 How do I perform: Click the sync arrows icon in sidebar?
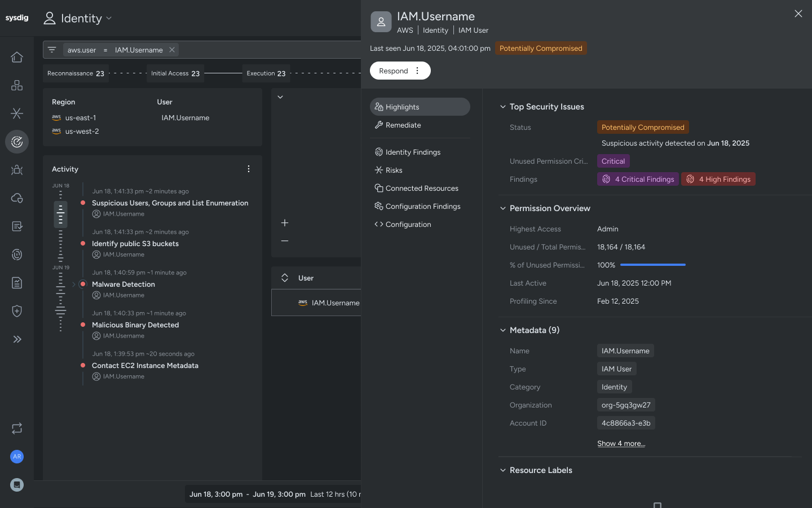point(17,428)
